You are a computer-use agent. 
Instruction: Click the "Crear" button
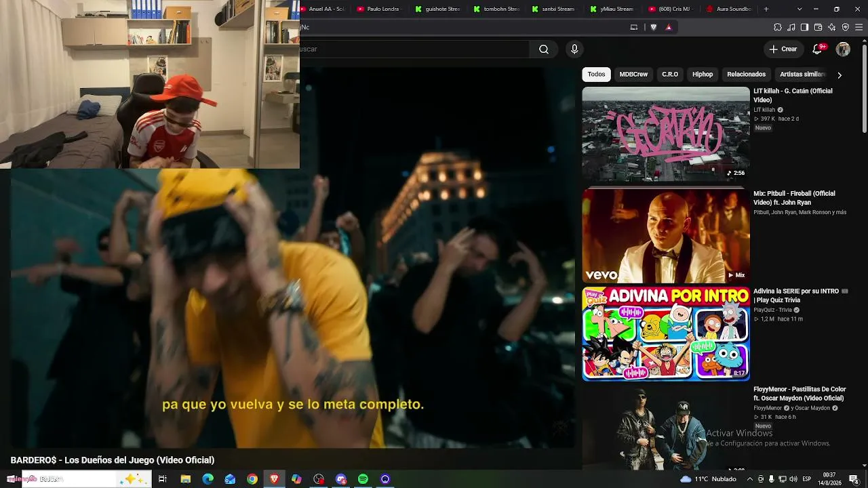pyautogui.click(x=783, y=49)
